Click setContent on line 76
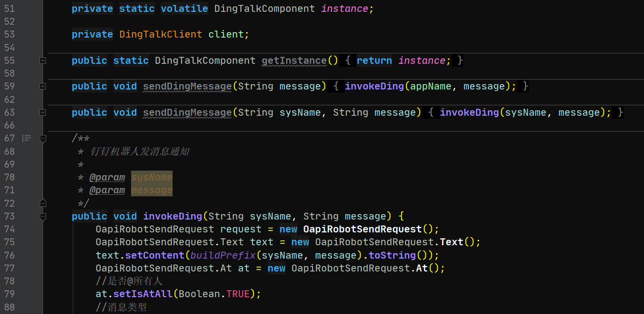The width and height of the screenshot is (644, 314). [x=155, y=255]
